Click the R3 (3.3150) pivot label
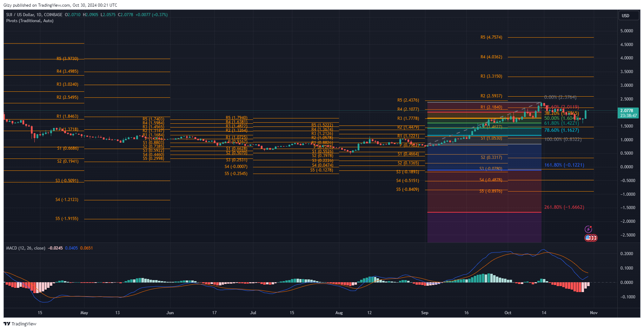The image size is (644, 330). click(491, 76)
